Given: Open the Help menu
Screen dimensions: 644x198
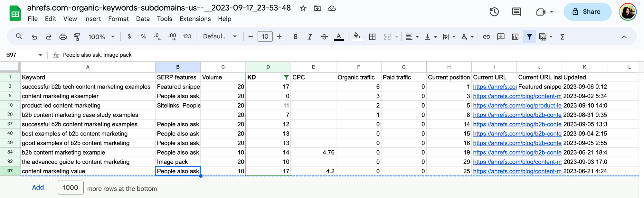Looking at the screenshot, I should click(224, 19).
